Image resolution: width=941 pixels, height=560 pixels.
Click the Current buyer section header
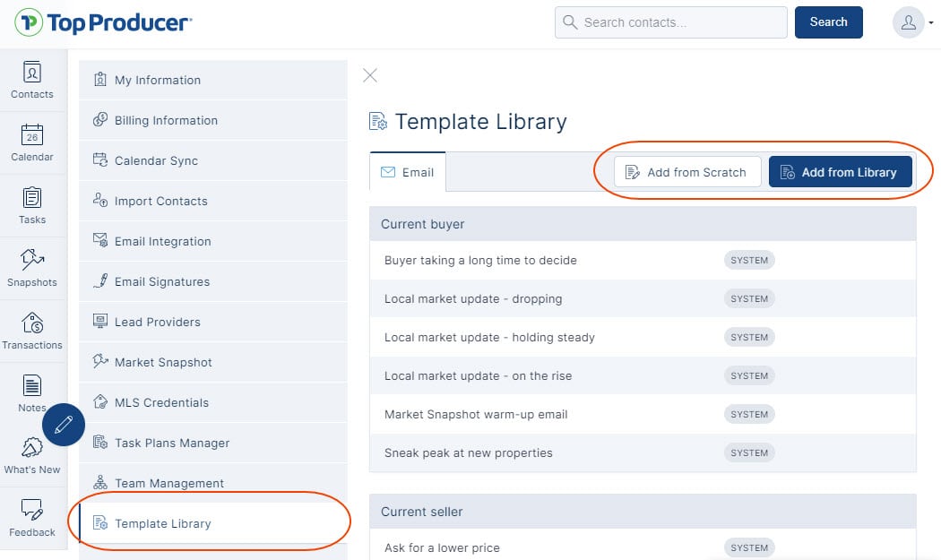click(x=643, y=224)
